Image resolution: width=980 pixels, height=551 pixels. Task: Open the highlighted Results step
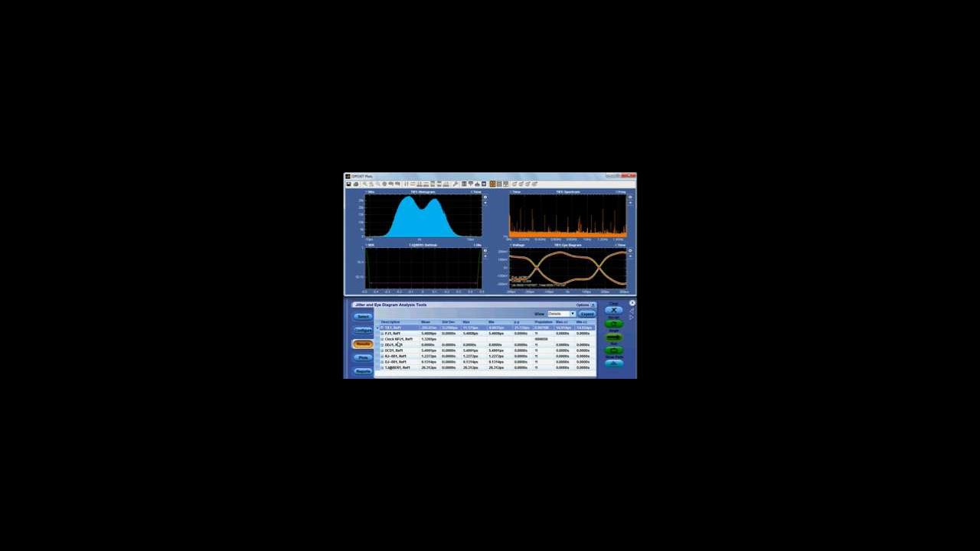click(x=363, y=344)
